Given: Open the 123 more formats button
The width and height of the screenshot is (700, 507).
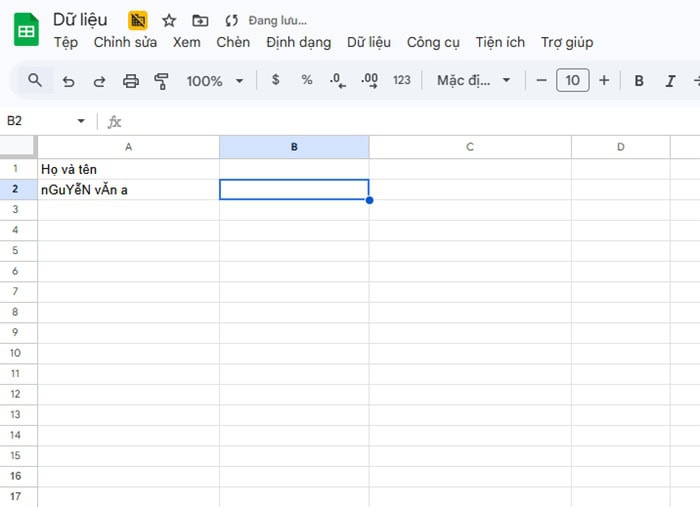Looking at the screenshot, I should [x=402, y=80].
